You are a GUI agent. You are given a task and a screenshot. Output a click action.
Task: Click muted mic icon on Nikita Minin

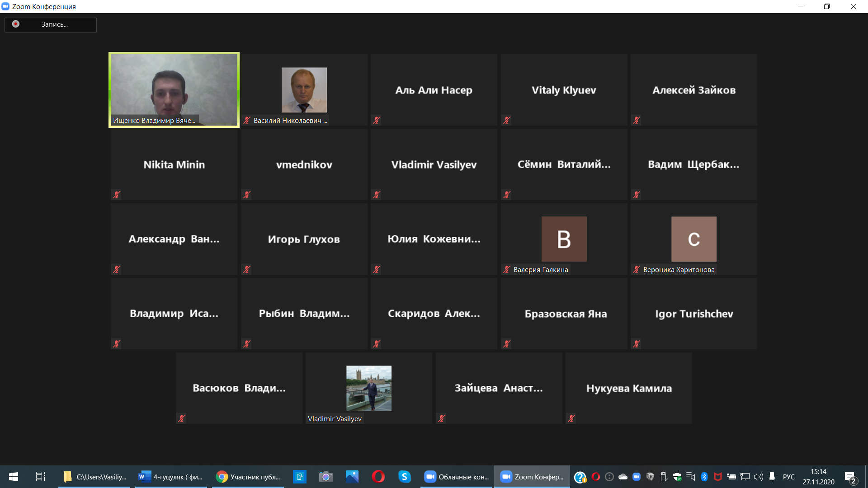tap(116, 195)
